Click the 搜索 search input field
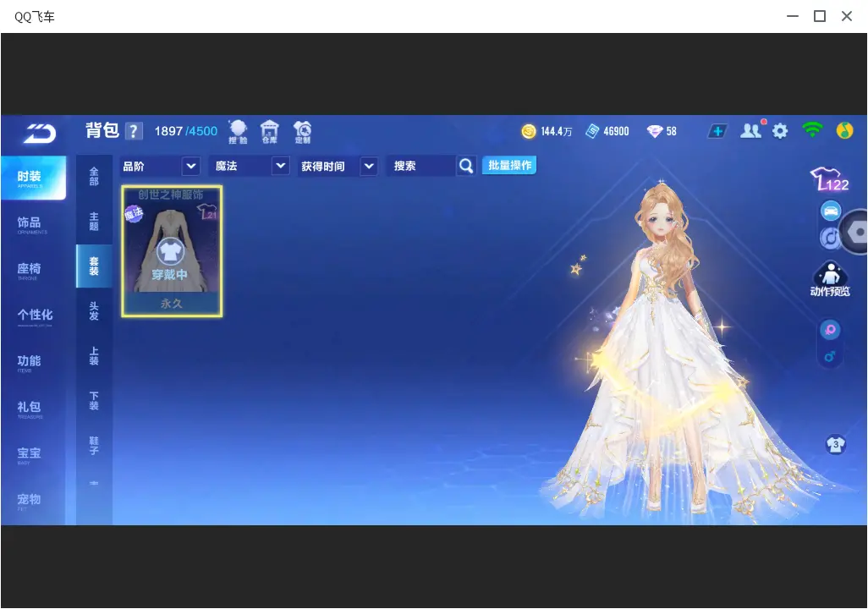868x609 pixels. click(421, 166)
